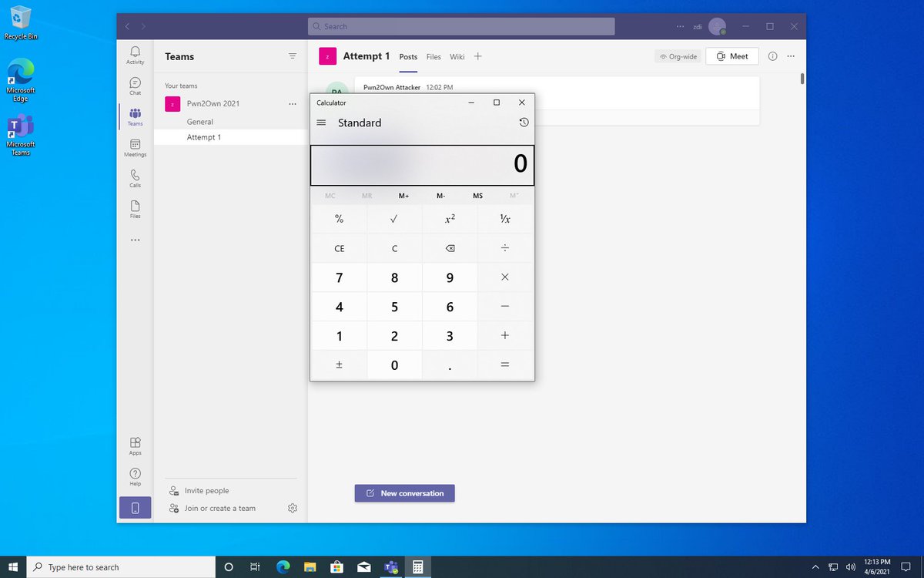Open more options for Pwn2Own 2021 team
924x578 pixels.
click(292, 103)
